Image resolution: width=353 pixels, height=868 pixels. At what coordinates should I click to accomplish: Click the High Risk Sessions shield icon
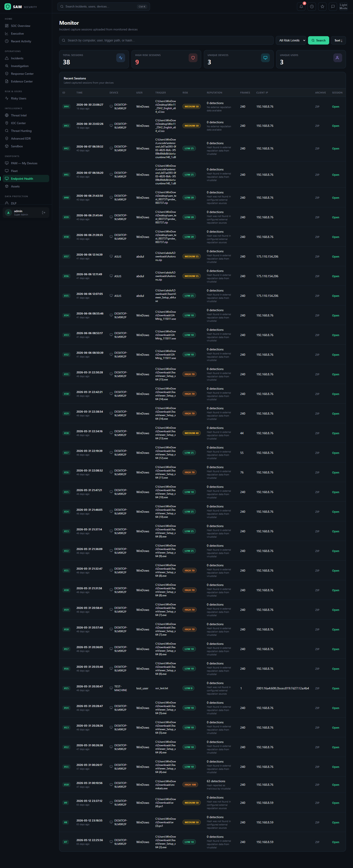(193, 58)
